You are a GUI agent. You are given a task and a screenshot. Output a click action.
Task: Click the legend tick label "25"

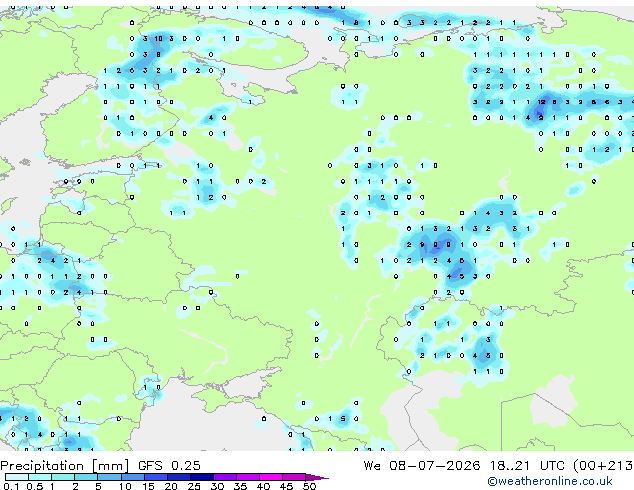[194, 486]
